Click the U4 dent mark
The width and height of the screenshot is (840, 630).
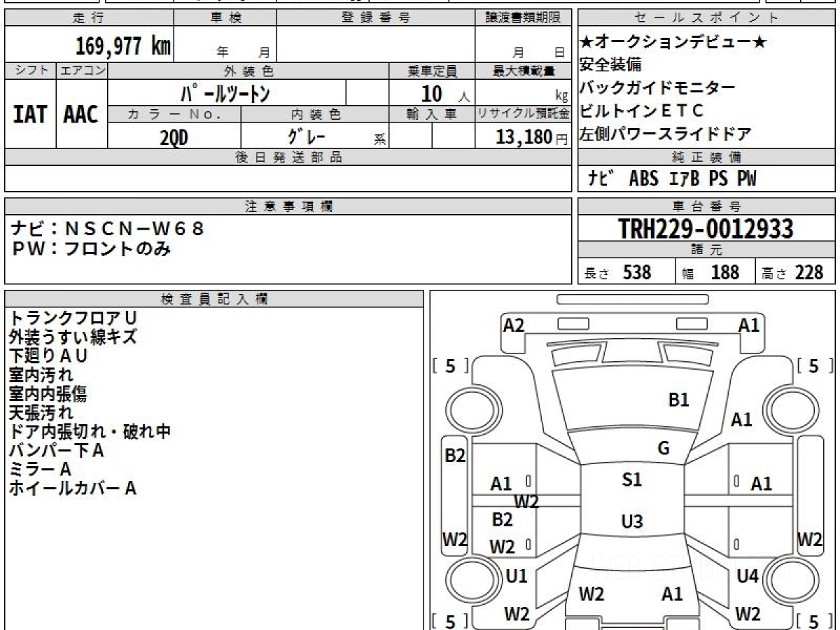(748, 576)
